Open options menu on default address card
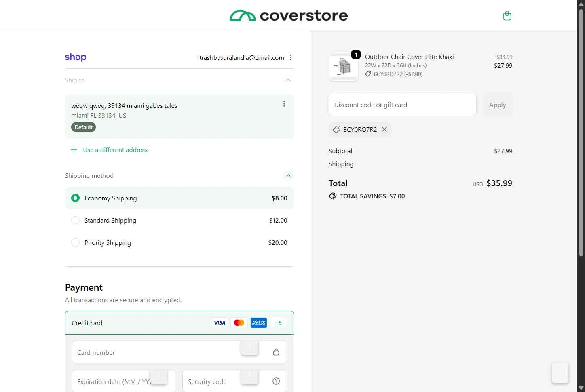The width and height of the screenshot is (585, 392). click(284, 104)
